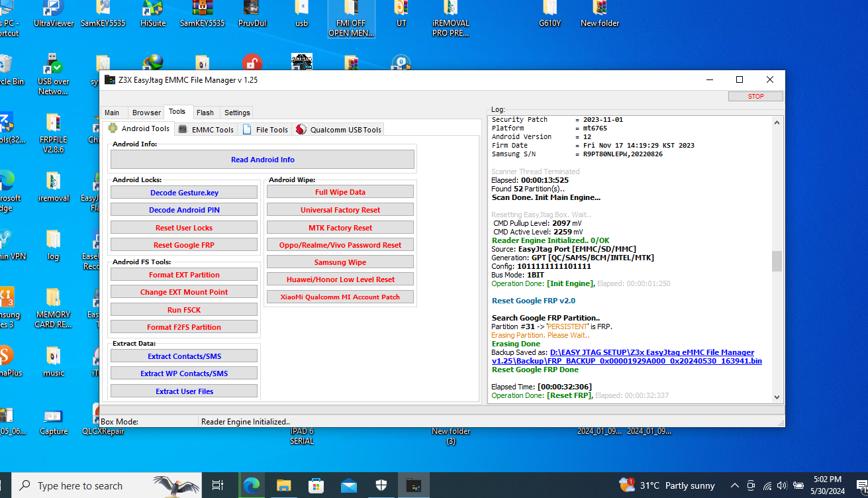Click the Read Android Info button
This screenshot has width=868, height=498.
pyautogui.click(x=262, y=160)
